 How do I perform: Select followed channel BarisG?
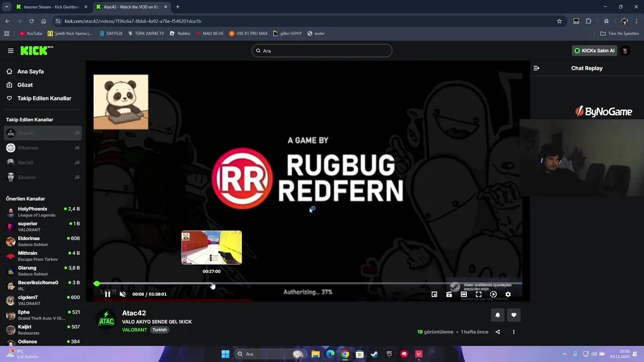coord(43,162)
